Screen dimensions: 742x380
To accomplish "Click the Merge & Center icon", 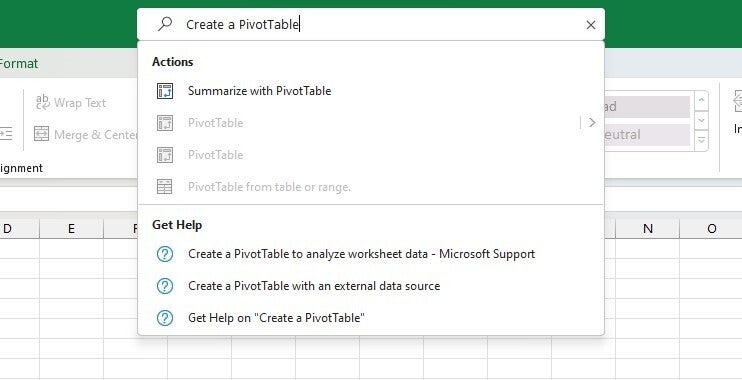I will pyautogui.click(x=42, y=134).
